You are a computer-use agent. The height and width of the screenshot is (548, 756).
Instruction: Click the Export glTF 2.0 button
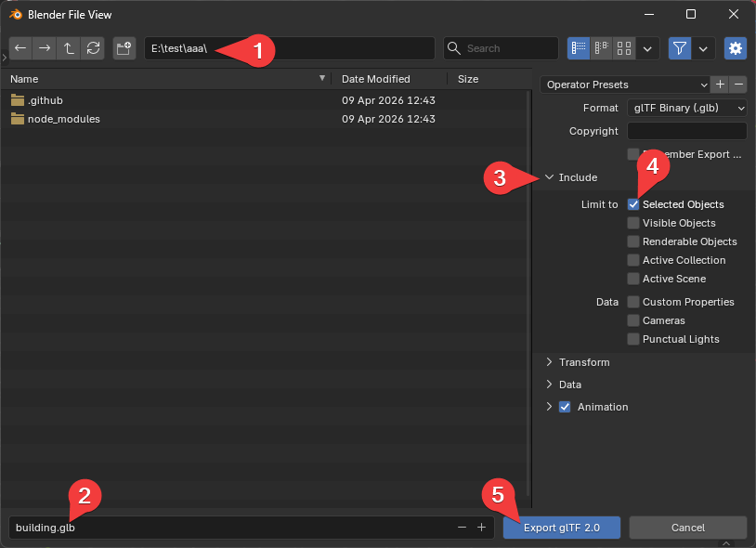pos(561,528)
